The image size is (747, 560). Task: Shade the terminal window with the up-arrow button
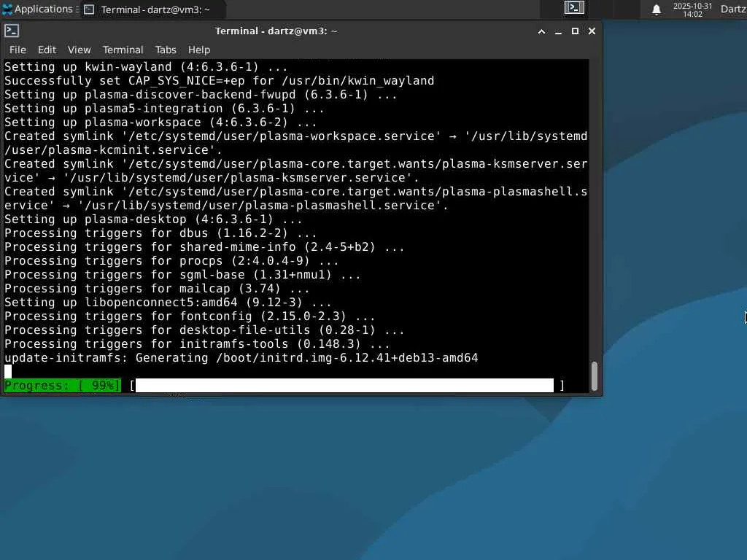(x=542, y=31)
